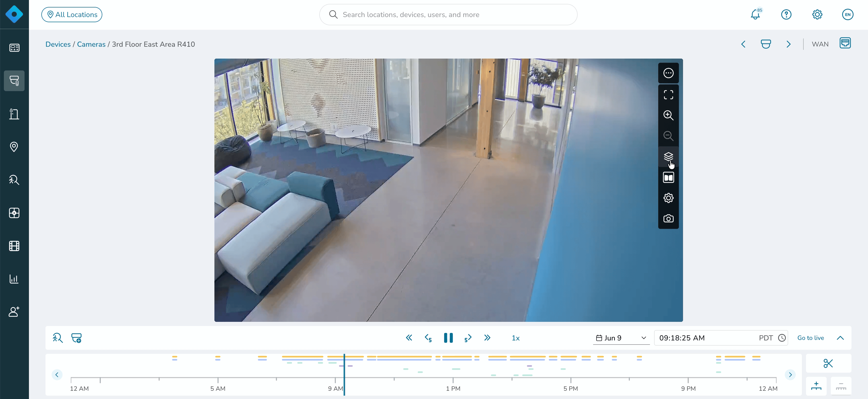Image resolution: width=868 pixels, height=399 pixels.
Task: Open person search in playback bar
Action: pyautogui.click(x=58, y=338)
